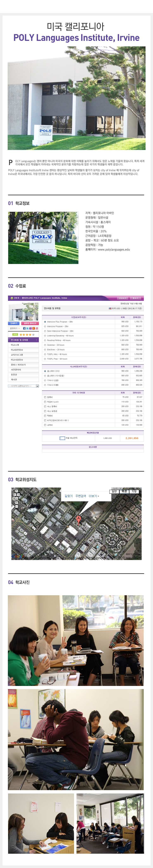This screenshot has height=868, width=153.
Task: Click photo of student in maroon hoodie
Action: point(76,739)
